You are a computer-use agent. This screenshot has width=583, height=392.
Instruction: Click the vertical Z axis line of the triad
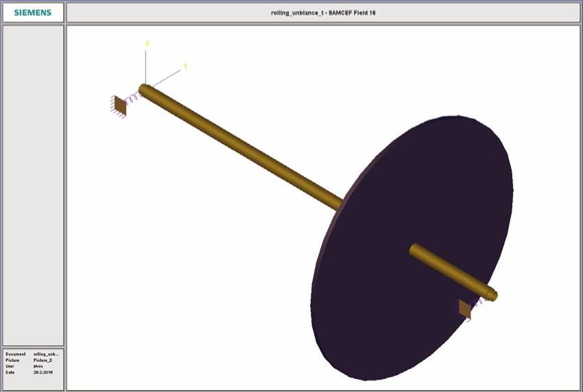(145, 65)
